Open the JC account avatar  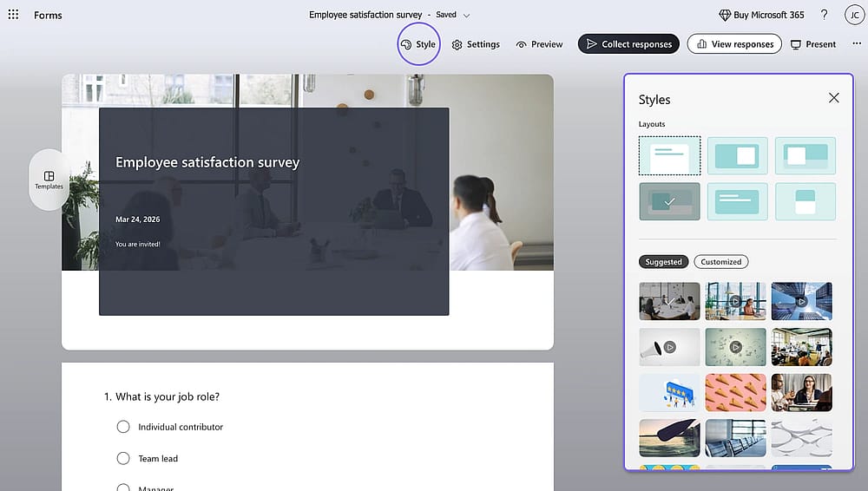point(854,15)
